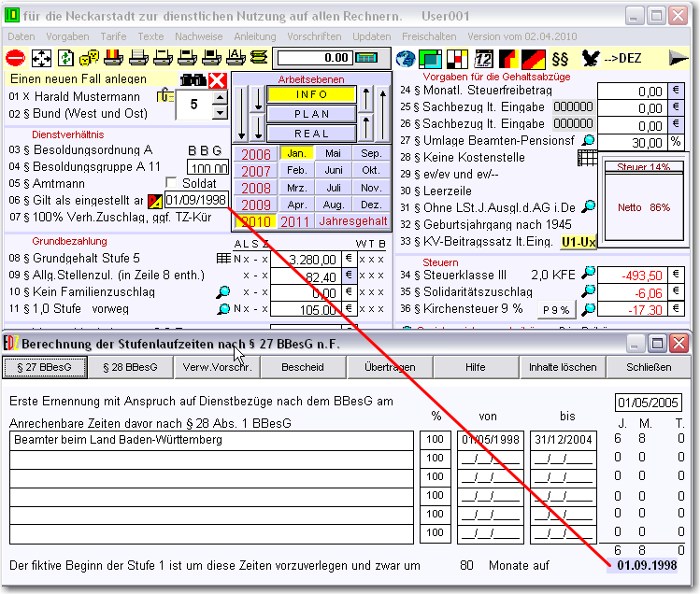700x594 pixels.
Task: Select year 2006
Action: pos(256,154)
